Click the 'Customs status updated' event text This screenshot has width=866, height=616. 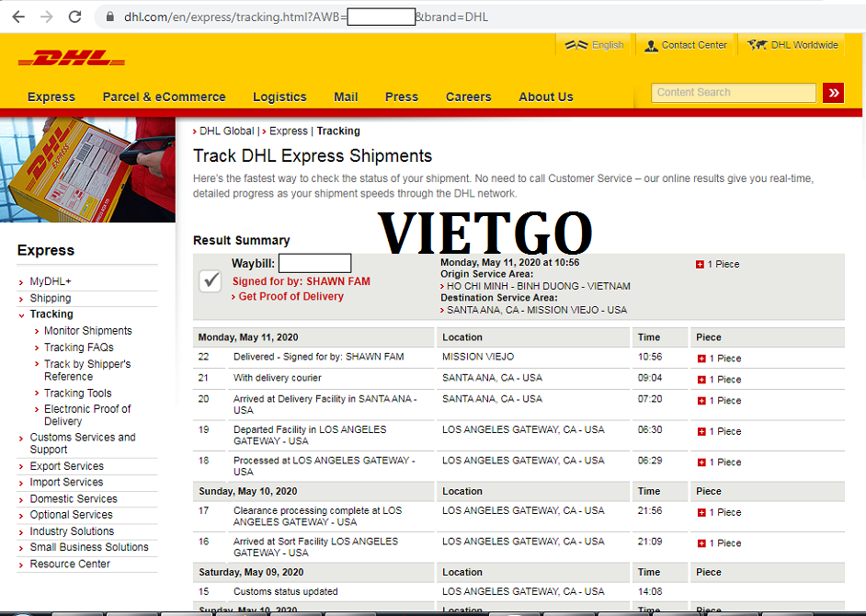[x=286, y=592]
